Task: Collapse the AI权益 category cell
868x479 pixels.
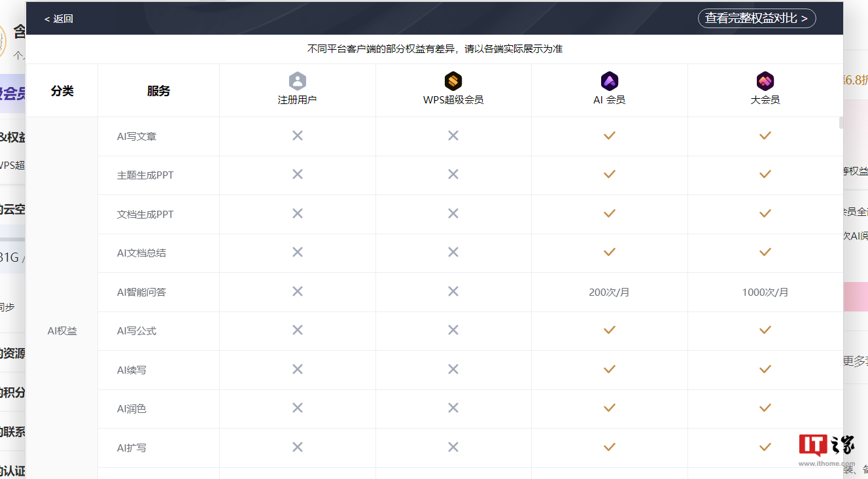Action: click(x=61, y=330)
